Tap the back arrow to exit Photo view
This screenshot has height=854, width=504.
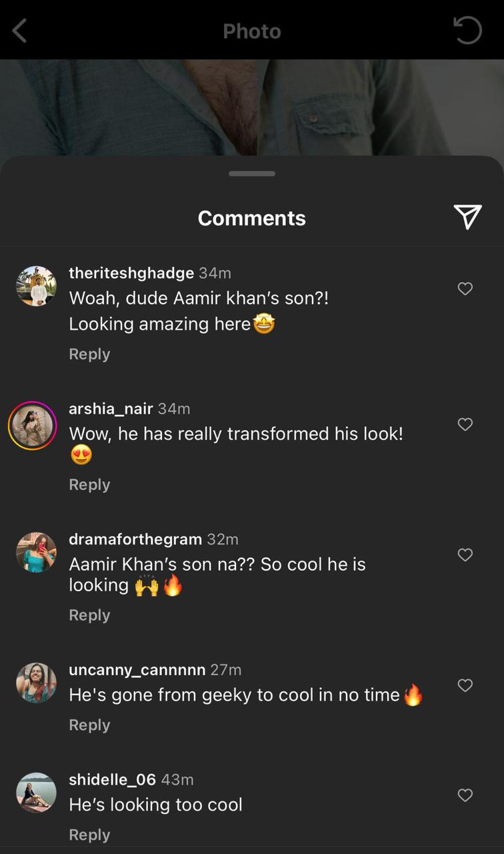coord(19,30)
